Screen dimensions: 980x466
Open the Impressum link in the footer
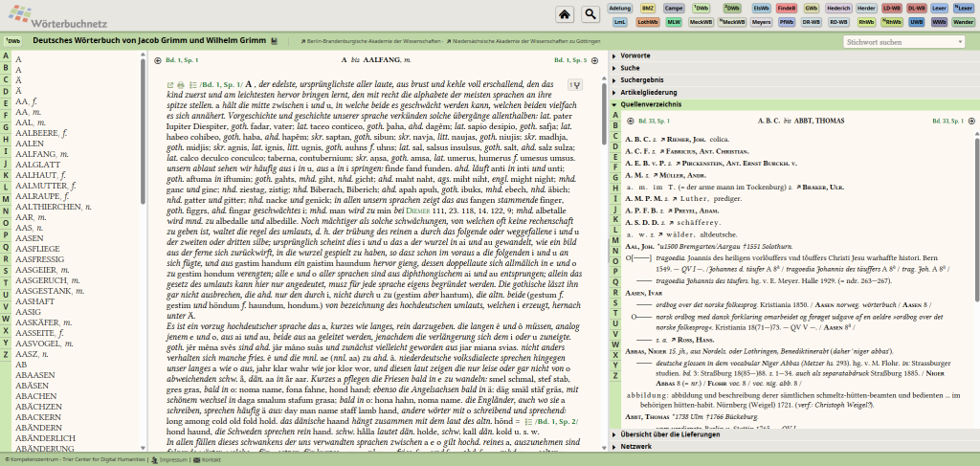tap(172, 460)
